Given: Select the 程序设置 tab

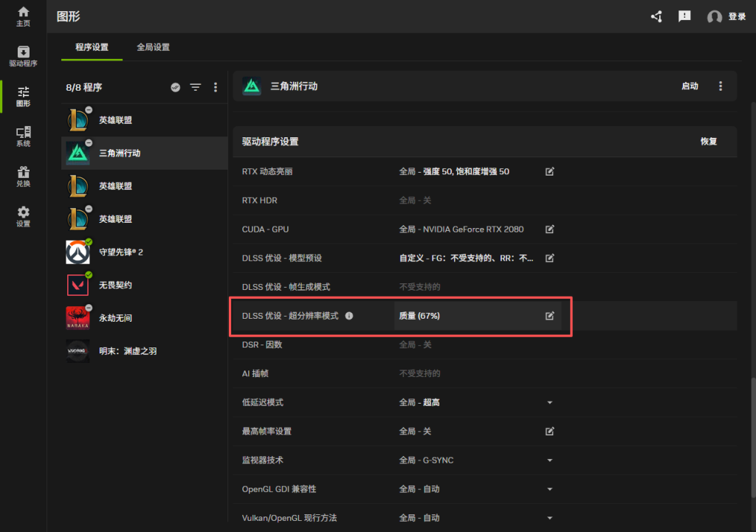Looking at the screenshot, I should pos(92,47).
